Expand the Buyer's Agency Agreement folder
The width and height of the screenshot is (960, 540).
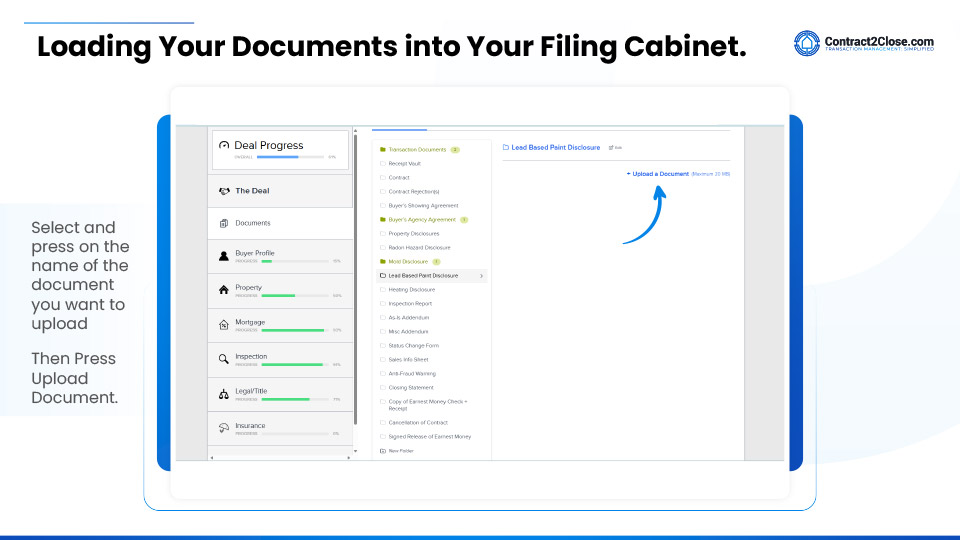[421, 219]
